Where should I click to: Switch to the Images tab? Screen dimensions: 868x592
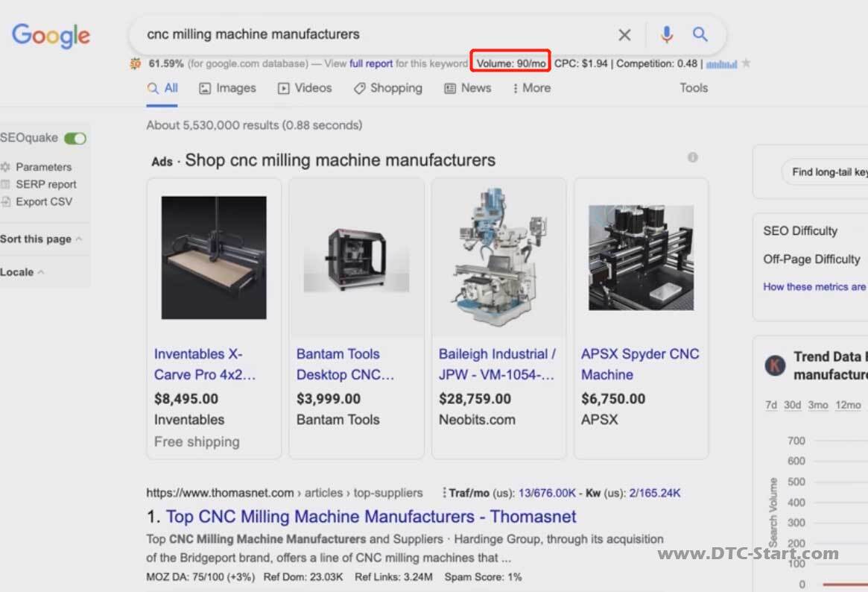227,88
